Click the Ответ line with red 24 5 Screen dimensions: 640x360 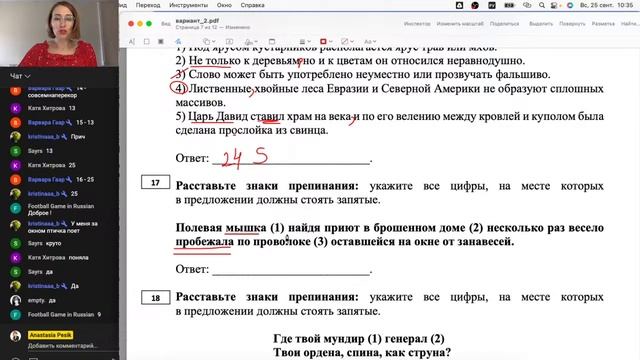point(291,158)
